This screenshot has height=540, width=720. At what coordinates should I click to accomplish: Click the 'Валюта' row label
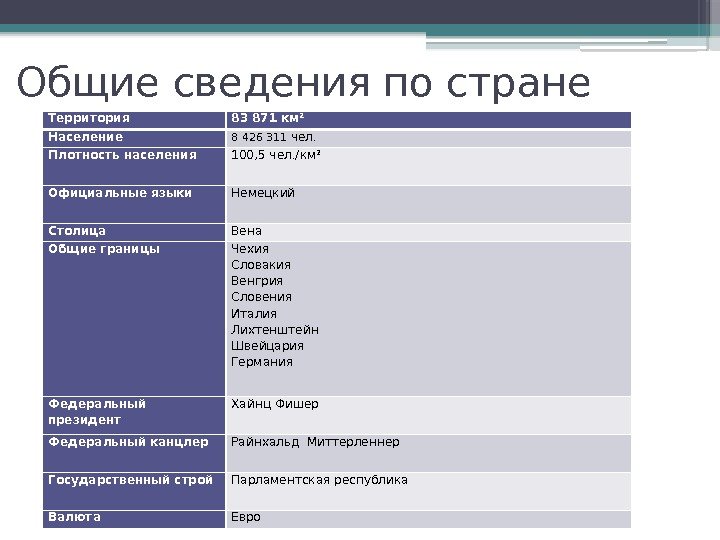[x=134, y=519]
